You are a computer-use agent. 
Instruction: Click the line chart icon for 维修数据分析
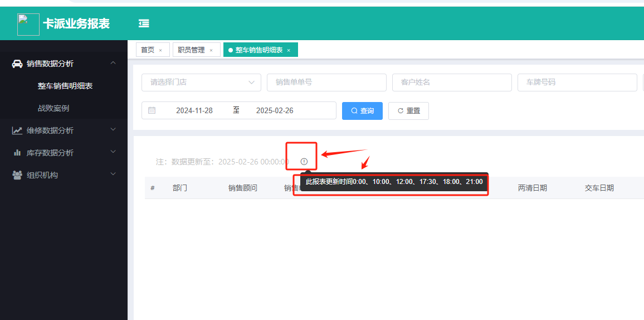click(17, 130)
